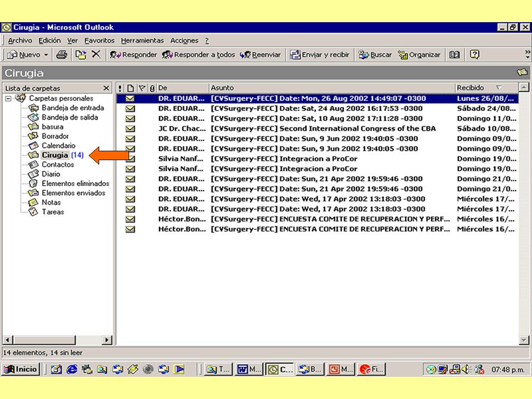Click volume speaker tray icon
The height and width of the screenshot is (399, 532).
[465, 369]
